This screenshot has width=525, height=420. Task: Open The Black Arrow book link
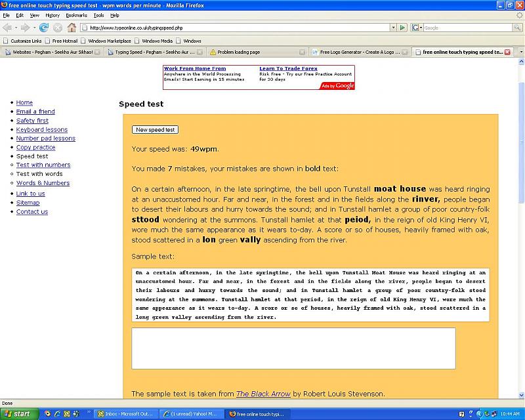click(x=263, y=394)
